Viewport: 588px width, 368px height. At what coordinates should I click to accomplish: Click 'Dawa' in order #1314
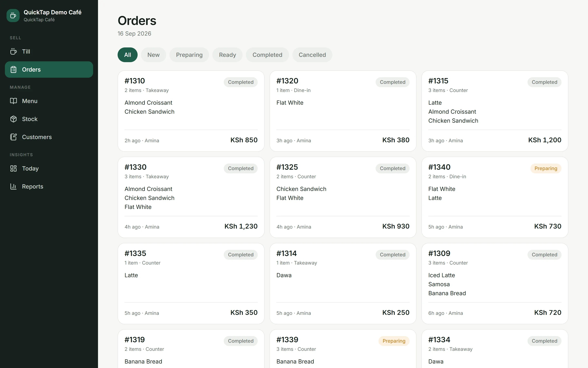point(284,275)
